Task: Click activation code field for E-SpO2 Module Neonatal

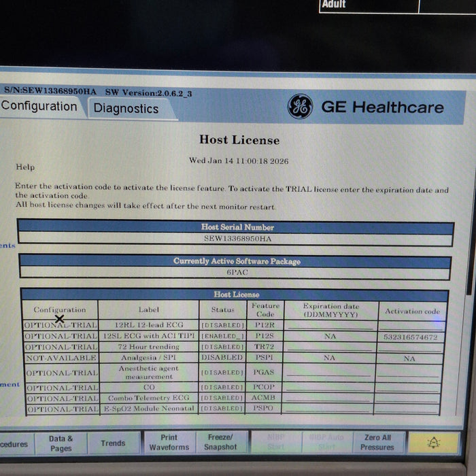Action: (407, 409)
